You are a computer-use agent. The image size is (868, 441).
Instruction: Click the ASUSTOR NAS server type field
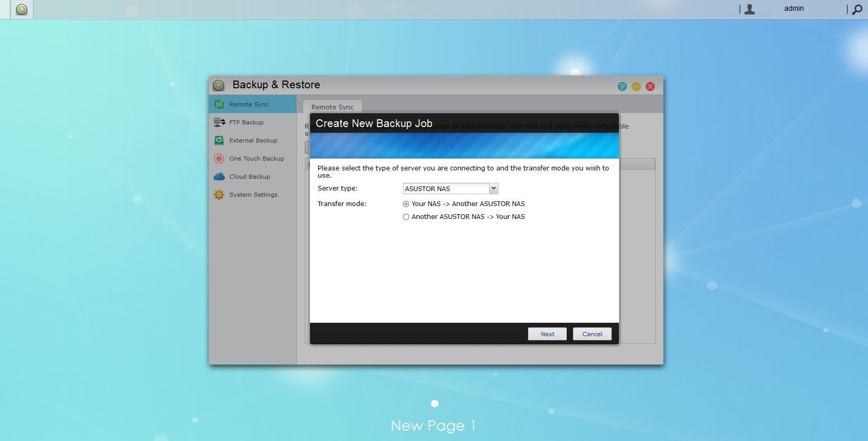(446, 188)
